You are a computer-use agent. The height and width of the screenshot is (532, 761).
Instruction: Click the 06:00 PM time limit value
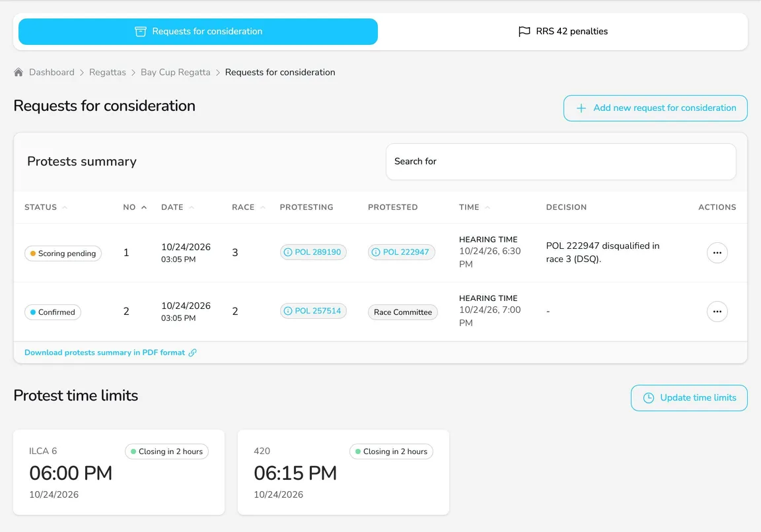(71, 473)
